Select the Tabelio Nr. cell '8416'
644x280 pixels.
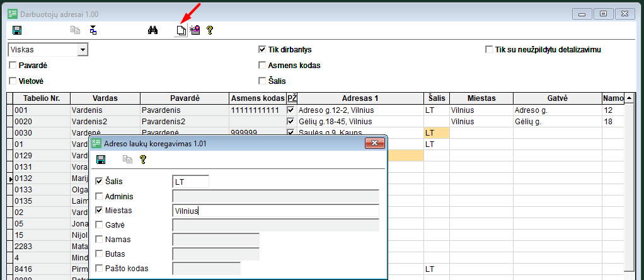[42, 269]
